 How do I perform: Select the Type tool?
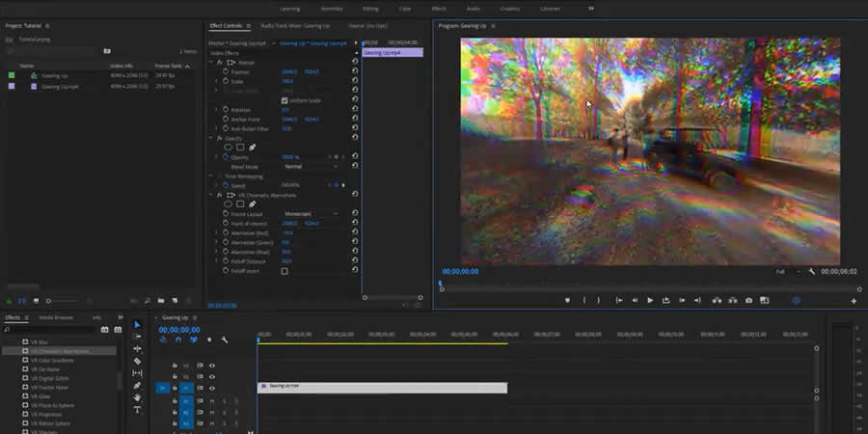pos(137,409)
